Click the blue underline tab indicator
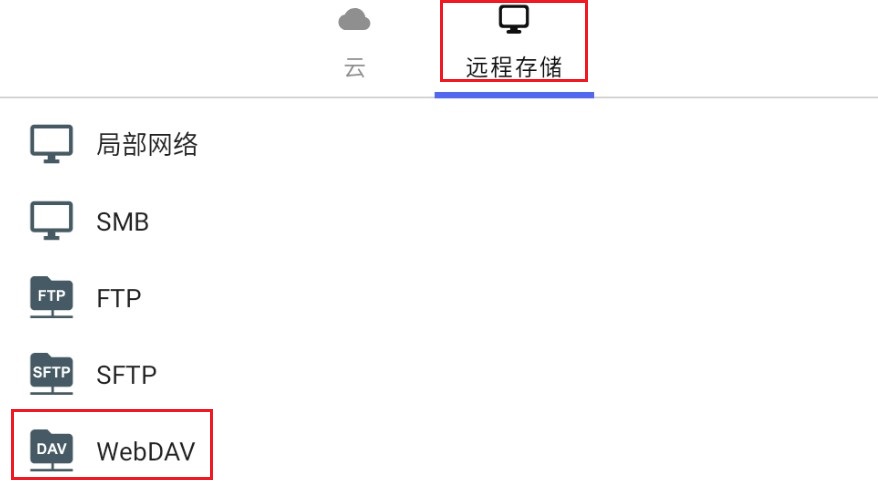Viewport: 878px width, 485px height. pyautogui.click(x=514, y=95)
